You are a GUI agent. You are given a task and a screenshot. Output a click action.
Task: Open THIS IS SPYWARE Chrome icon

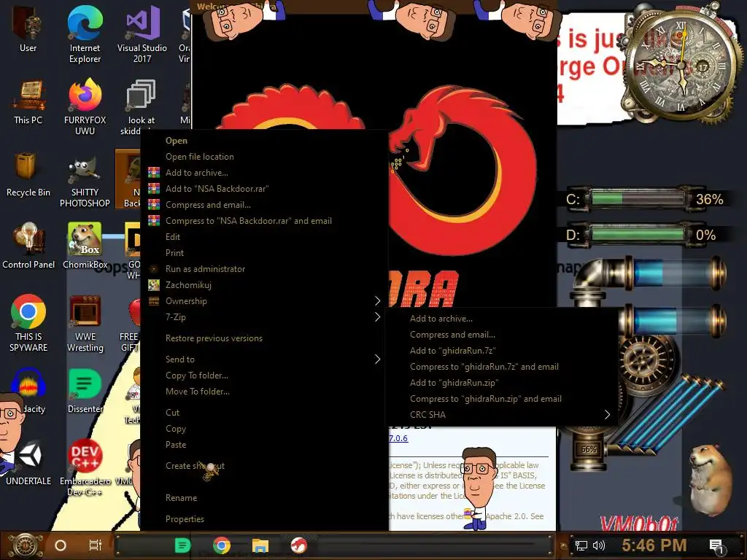click(x=28, y=324)
